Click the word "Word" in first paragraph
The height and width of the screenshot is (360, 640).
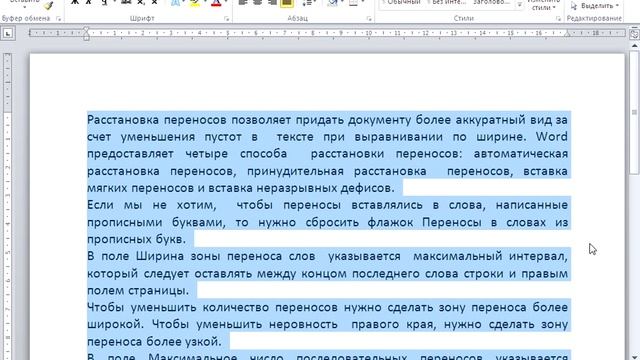click(551, 136)
